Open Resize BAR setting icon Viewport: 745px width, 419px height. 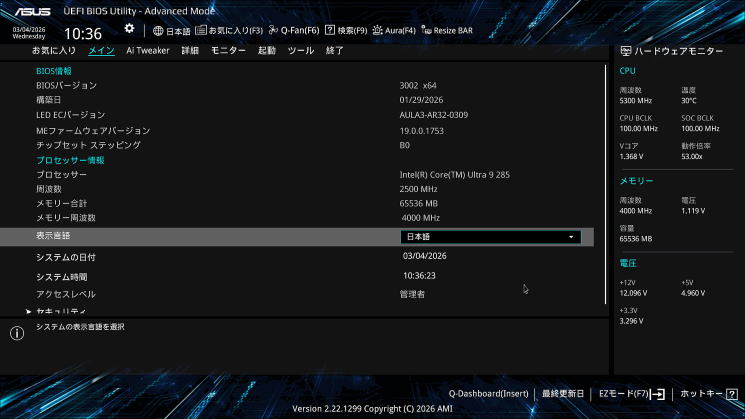426,30
